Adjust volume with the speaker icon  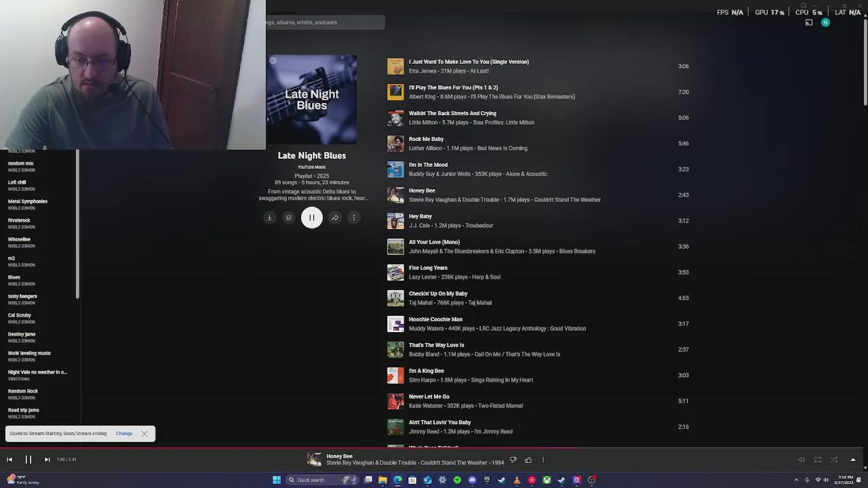coord(802,460)
